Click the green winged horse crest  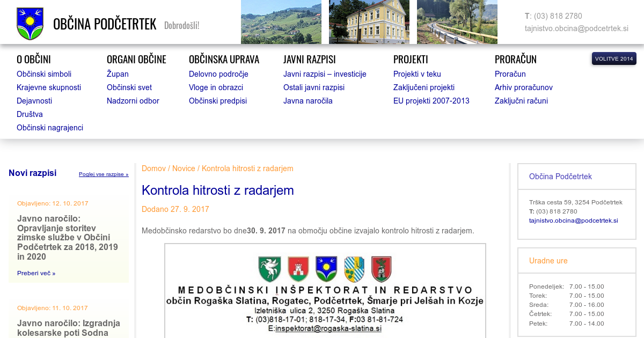point(269,269)
